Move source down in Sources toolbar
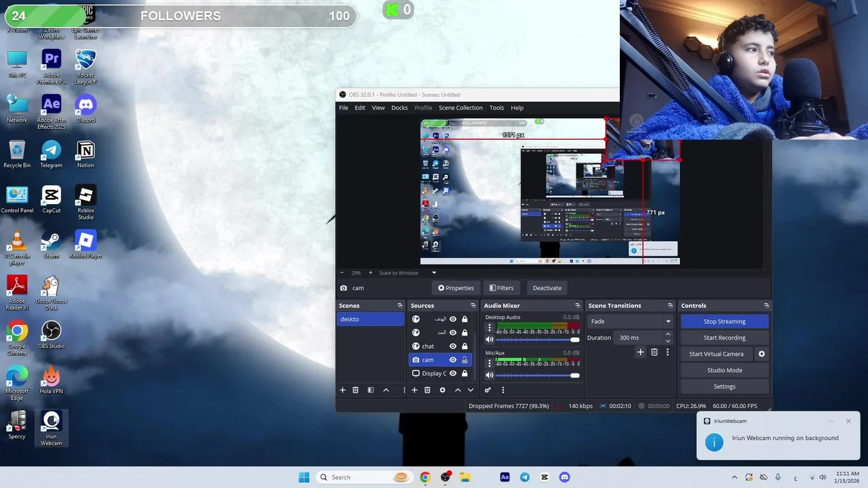Viewport: 868px width, 488px height. pyautogui.click(x=471, y=390)
